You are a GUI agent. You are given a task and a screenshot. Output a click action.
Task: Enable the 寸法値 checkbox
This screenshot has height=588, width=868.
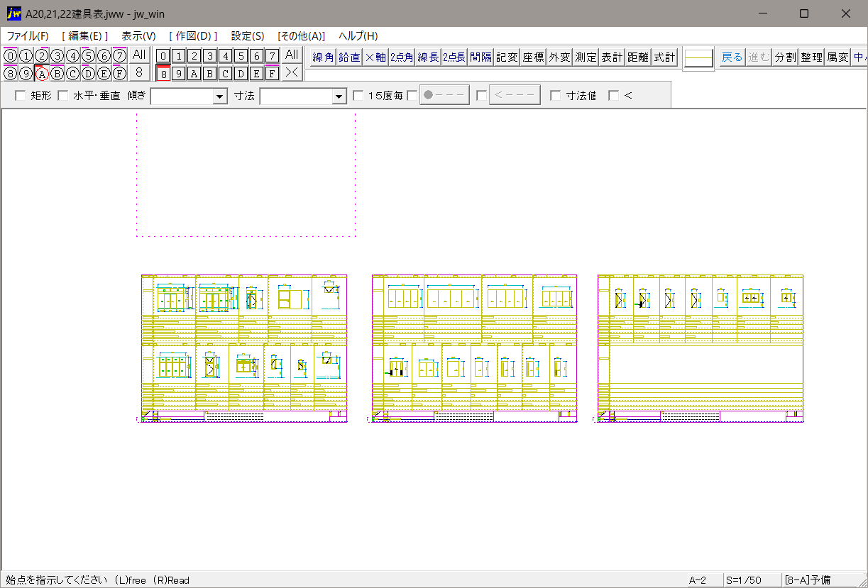point(556,96)
